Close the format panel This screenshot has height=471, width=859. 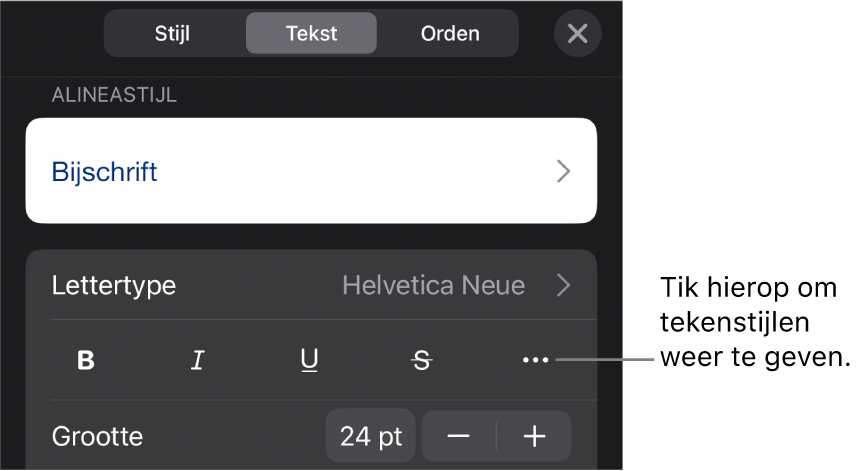(577, 33)
